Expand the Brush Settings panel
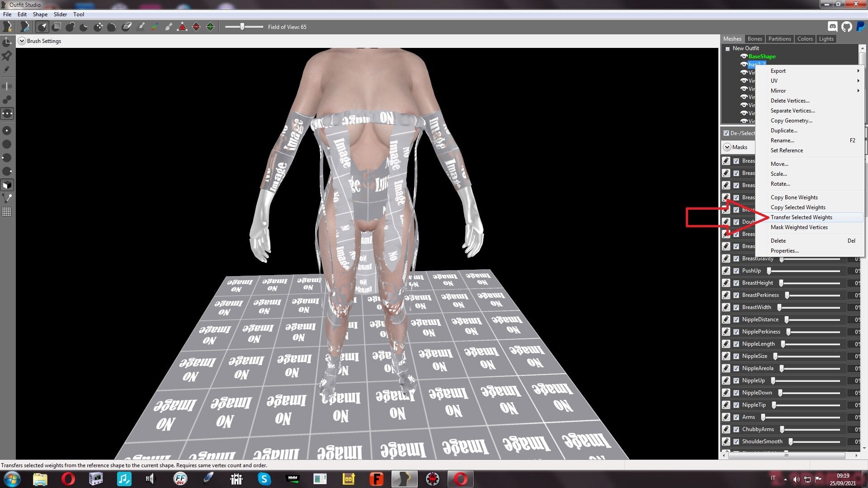This screenshot has width=868, height=488. (x=22, y=41)
